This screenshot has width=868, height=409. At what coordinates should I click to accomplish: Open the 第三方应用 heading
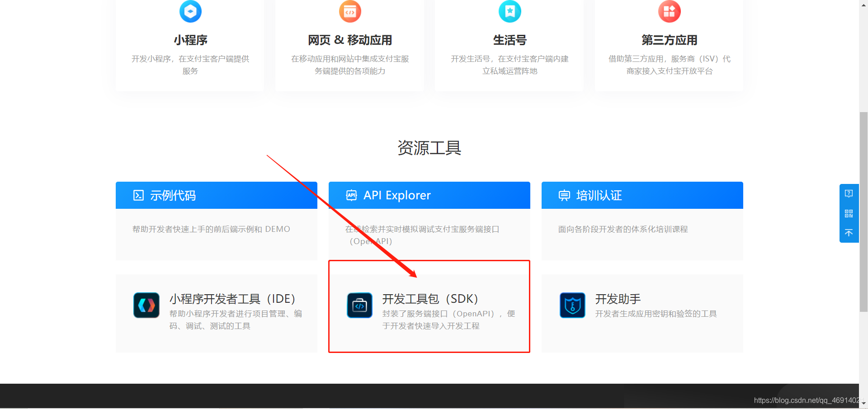[x=669, y=40]
